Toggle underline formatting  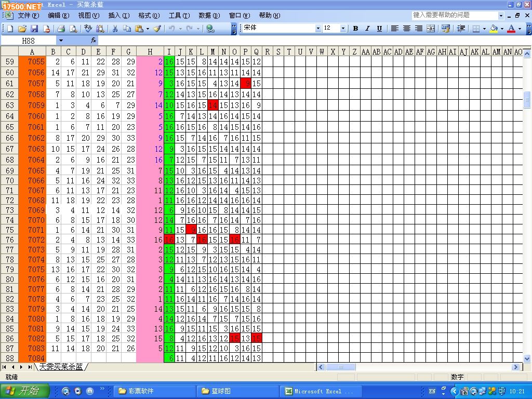pyautogui.click(x=379, y=29)
